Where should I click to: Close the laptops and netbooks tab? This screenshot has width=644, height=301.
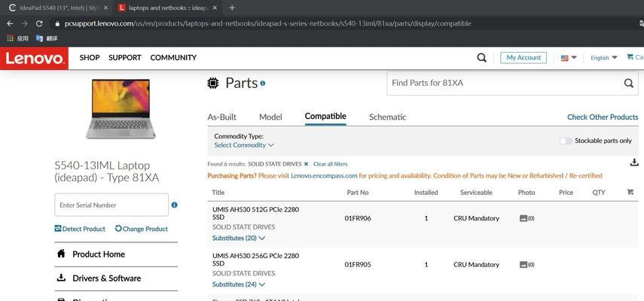(x=215, y=8)
